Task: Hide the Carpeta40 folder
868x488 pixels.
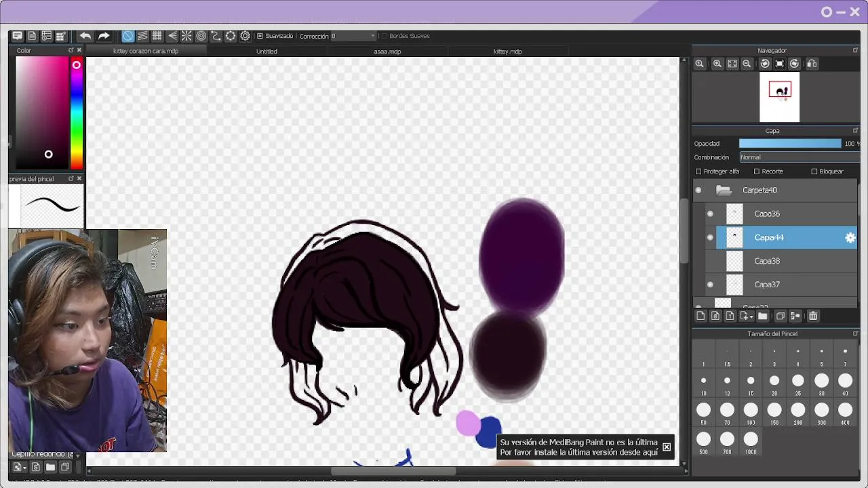Action: [x=698, y=190]
